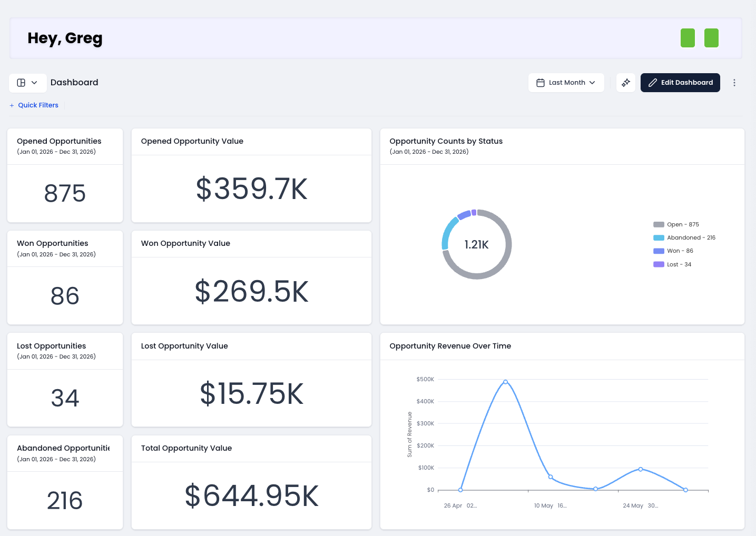Click the pencil icon on Edit Dashboard
This screenshot has width=756, height=536.
point(652,83)
